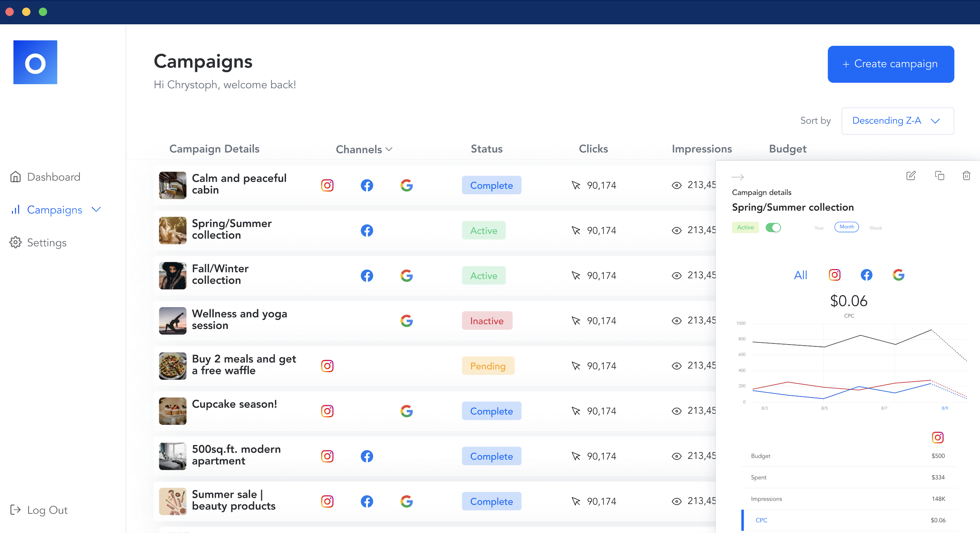Click Google icon in Cupcake season row
This screenshot has width=980, height=533.
(407, 411)
